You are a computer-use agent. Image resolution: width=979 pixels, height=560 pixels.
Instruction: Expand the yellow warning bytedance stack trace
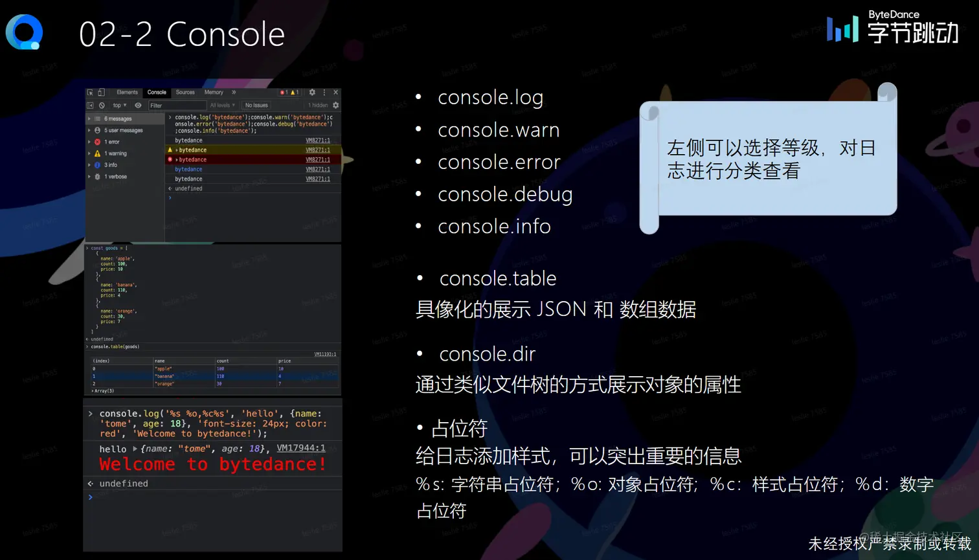point(177,150)
